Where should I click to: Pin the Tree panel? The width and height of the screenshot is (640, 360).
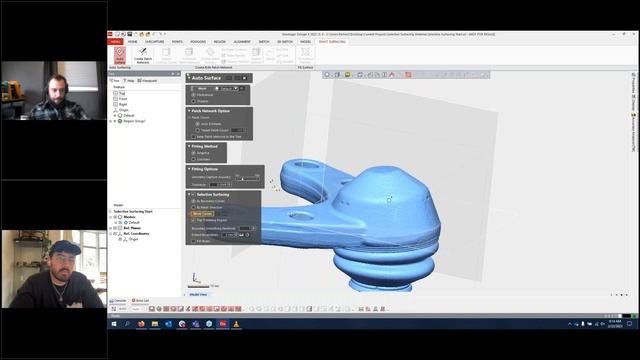click(x=173, y=74)
